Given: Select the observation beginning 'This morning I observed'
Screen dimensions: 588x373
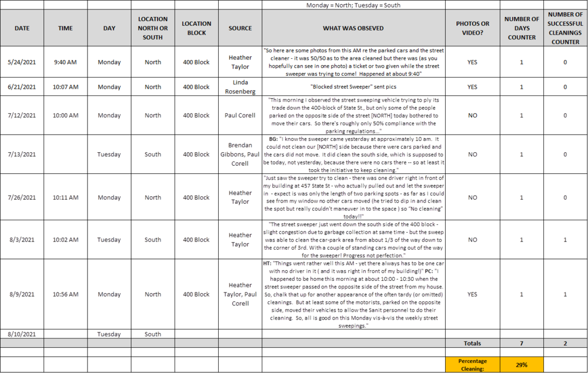Looking at the screenshot, I should [x=353, y=115].
